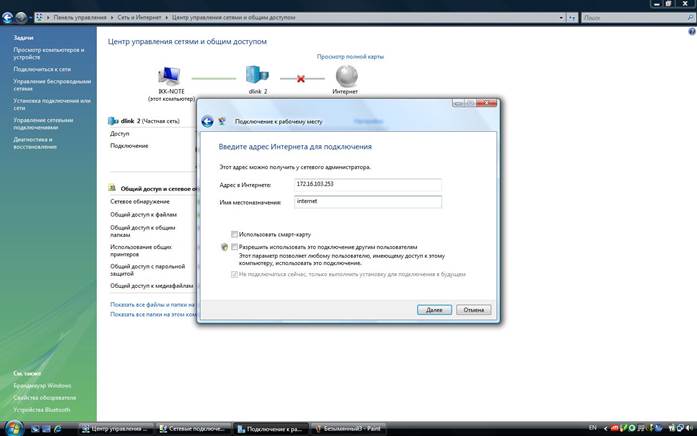697x436 pixels.
Task: Toggle the 'Не подключаться сейчас' checkbox
Action: click(235, 273)
